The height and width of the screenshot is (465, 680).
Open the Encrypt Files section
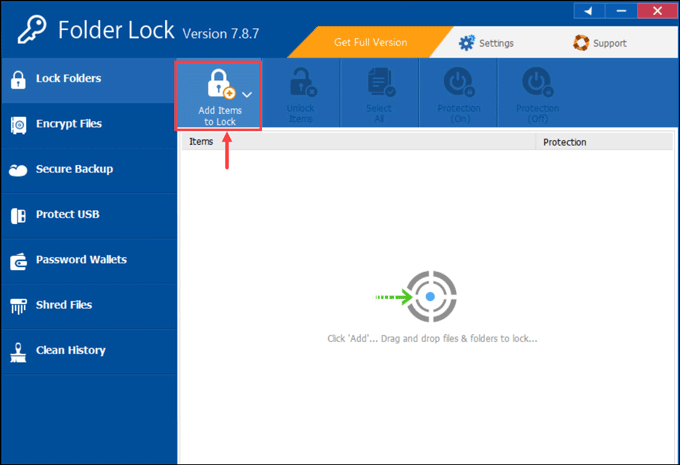tap(88, 125)
